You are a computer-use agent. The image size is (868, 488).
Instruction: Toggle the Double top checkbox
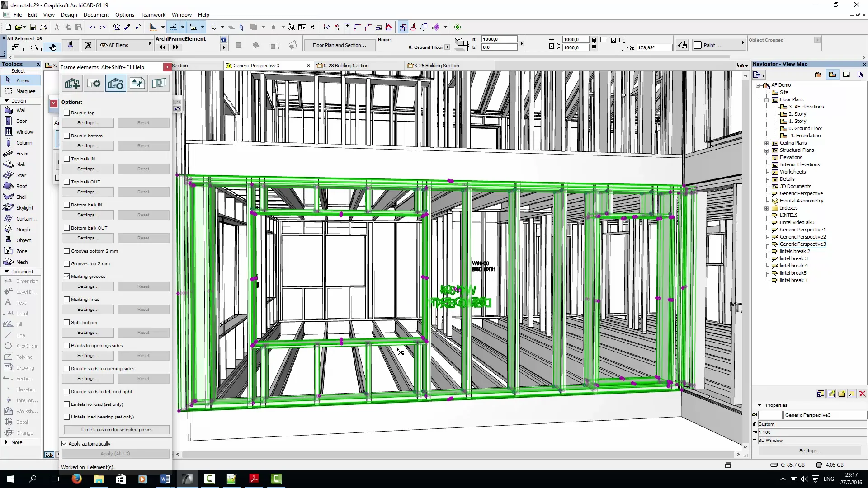click(x=66, y=112)
